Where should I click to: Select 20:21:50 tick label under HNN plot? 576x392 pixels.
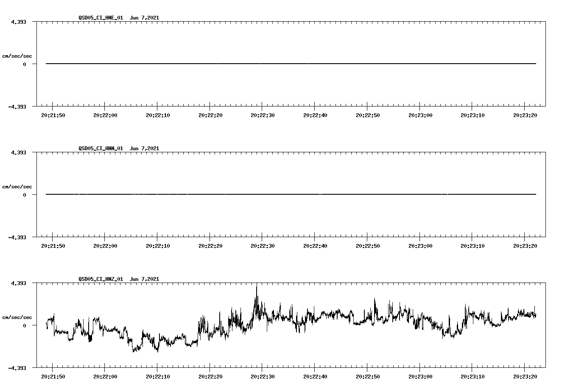coord(53,246)
